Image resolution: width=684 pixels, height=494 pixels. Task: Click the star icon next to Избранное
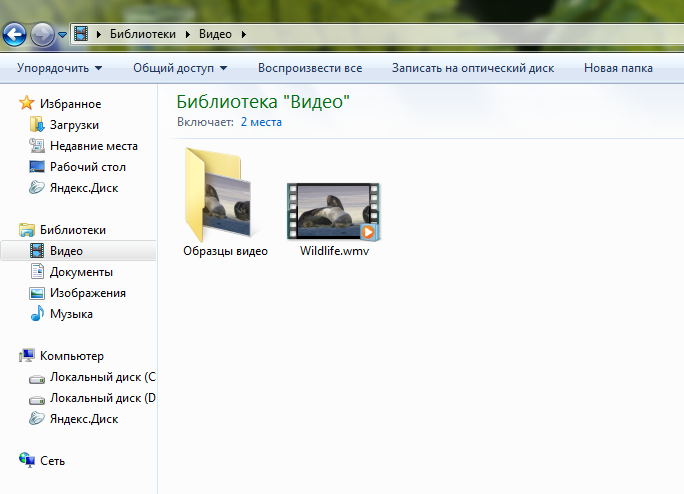[27, 104]
